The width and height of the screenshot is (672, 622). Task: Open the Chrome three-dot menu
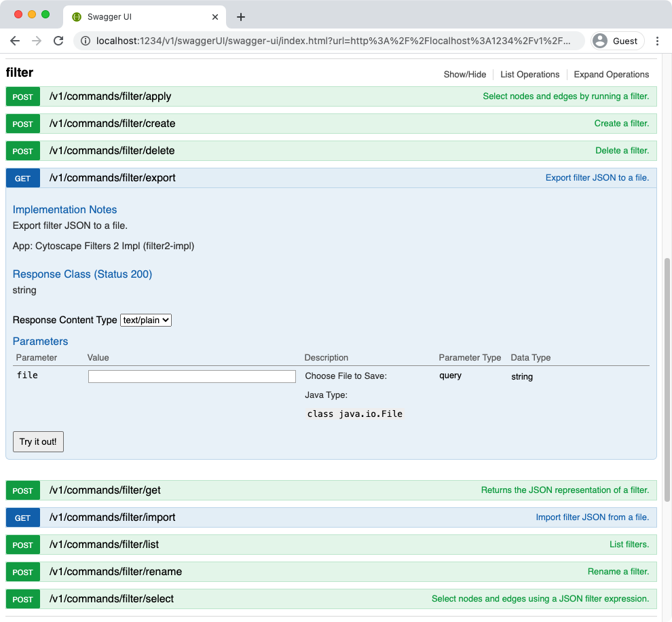coord(657,41)
